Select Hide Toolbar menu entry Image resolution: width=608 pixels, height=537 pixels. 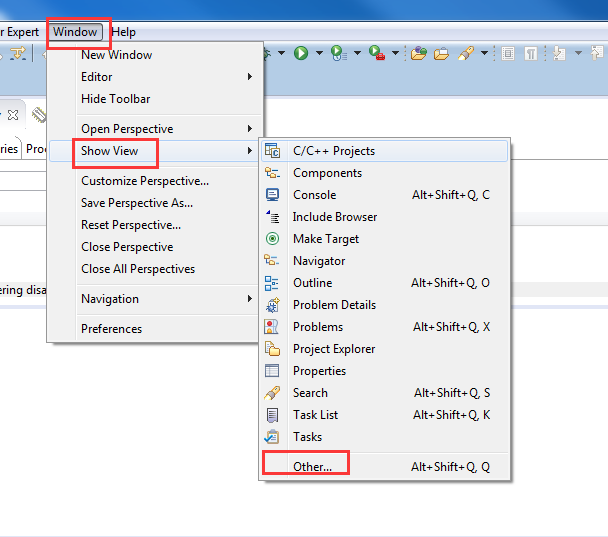pyautogui.click(x=155, y=98)
